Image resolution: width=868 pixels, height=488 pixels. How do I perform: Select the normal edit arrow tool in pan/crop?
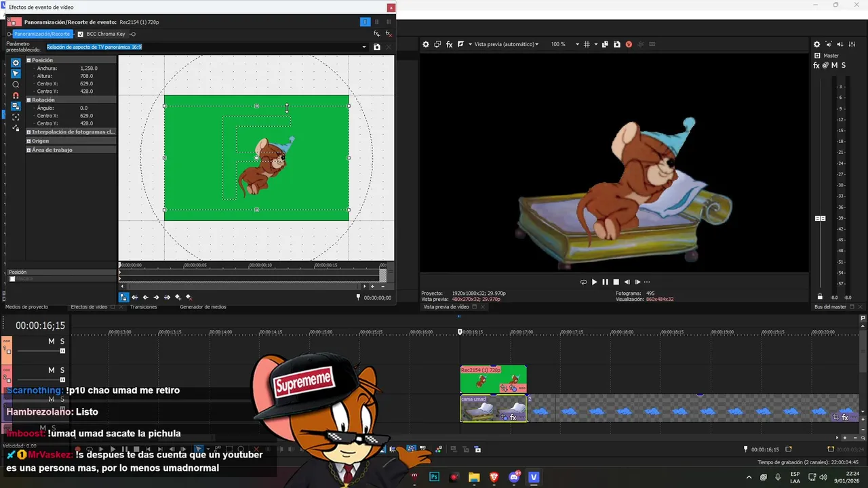[x=16, y=74]
